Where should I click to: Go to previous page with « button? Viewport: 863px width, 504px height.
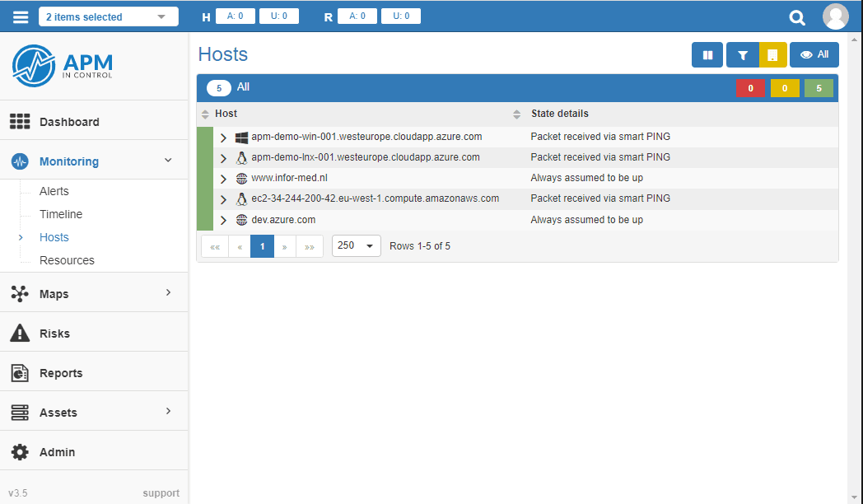point(240,246)
